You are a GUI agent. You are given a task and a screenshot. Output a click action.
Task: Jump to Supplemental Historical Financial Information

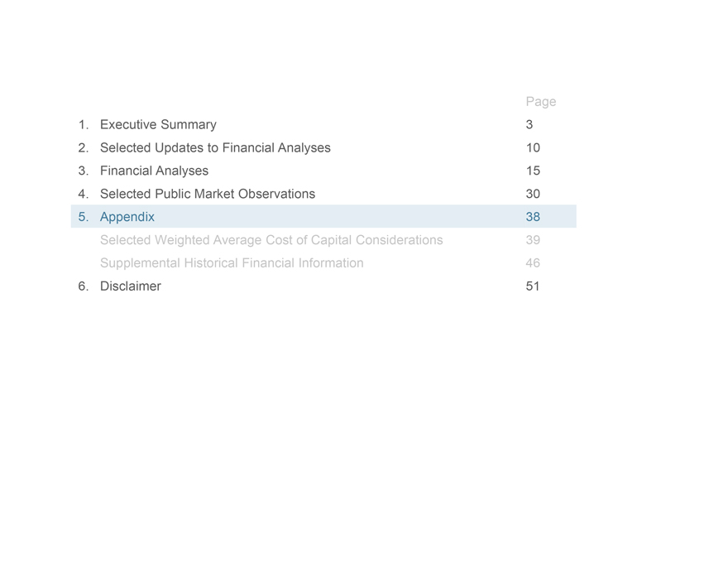point(232,264)
